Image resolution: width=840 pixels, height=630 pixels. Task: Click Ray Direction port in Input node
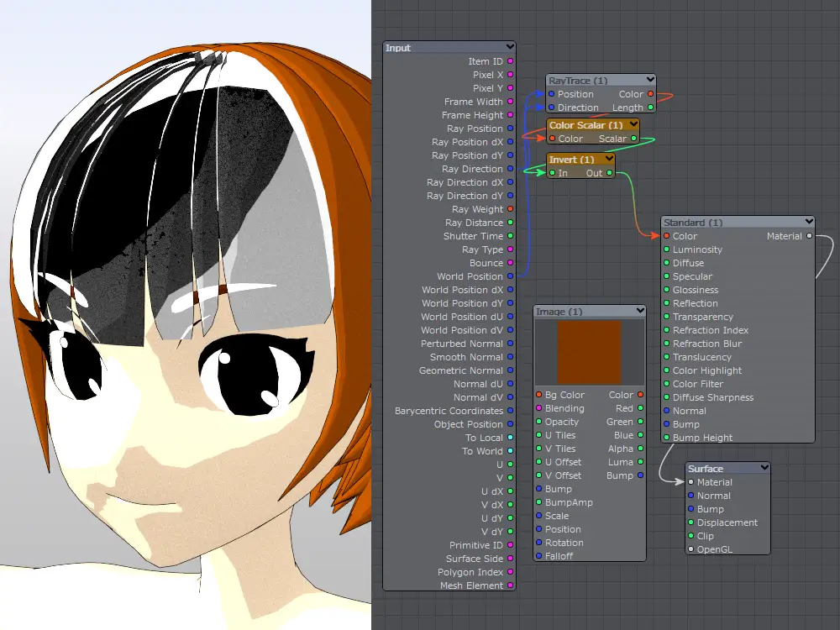click(511, 169)
